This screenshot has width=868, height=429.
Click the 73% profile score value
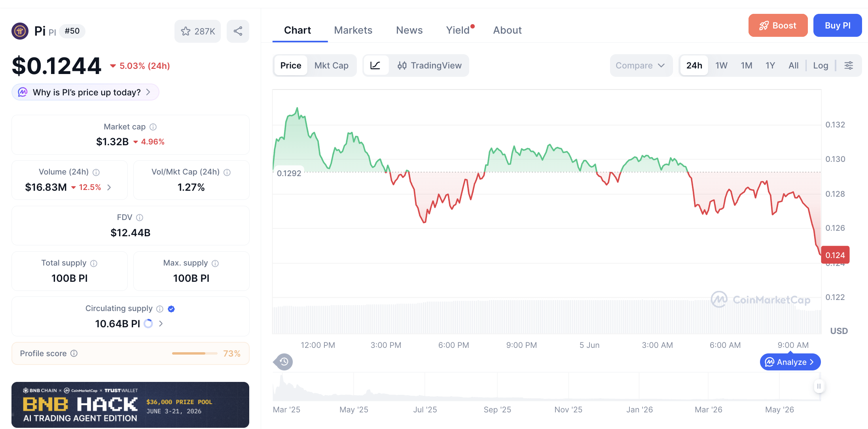point(232,353)
